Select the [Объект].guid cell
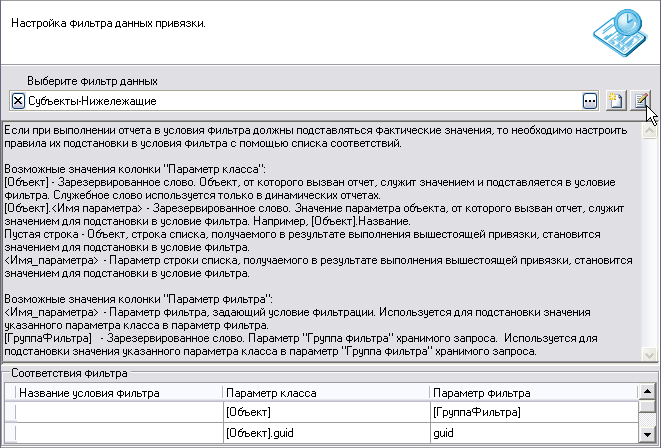 point(326,433)
